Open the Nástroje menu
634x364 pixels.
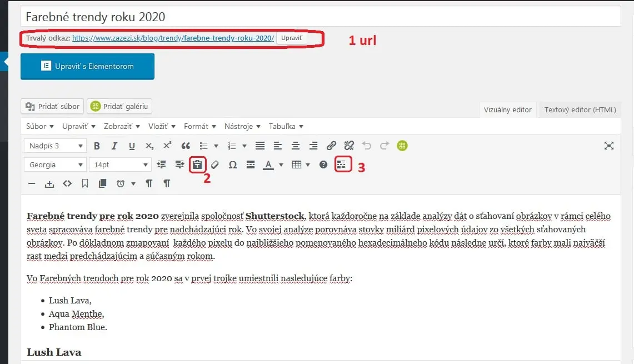[242, 127]
